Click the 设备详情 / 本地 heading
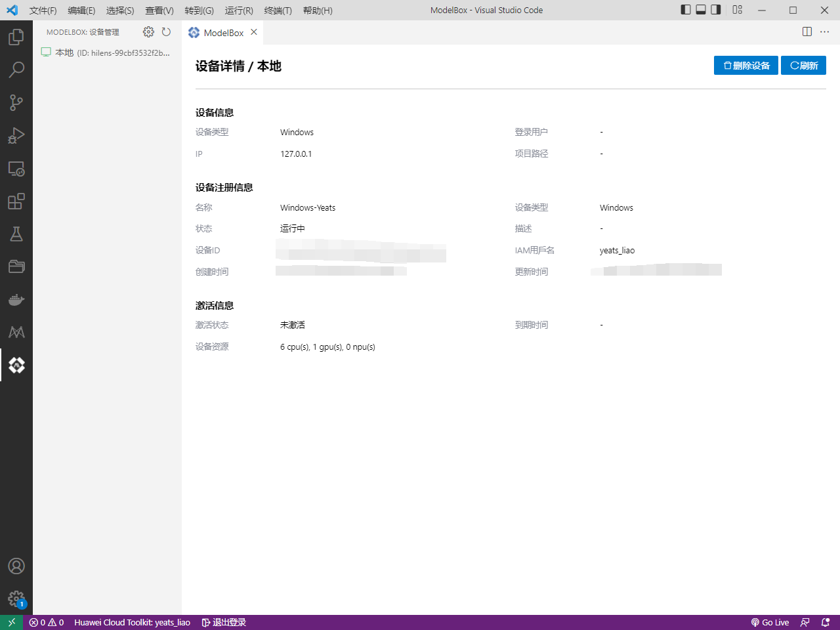The width and height of the screenshot is (840, 630). [x=238, y=66]
